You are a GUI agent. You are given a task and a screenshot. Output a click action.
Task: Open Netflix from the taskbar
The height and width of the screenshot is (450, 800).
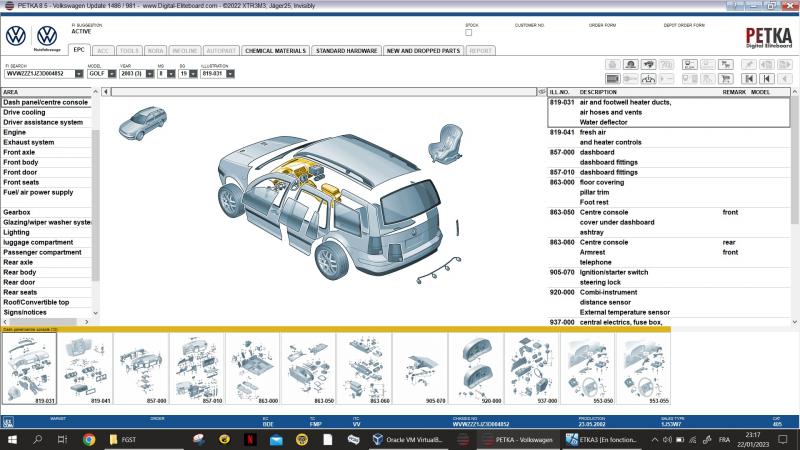coord(250,439)
